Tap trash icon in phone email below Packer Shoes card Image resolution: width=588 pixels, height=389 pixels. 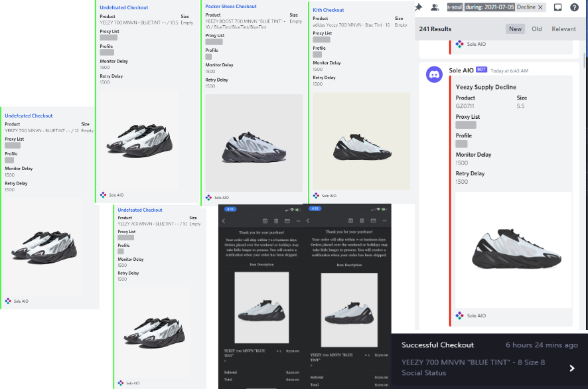point(276,221)
